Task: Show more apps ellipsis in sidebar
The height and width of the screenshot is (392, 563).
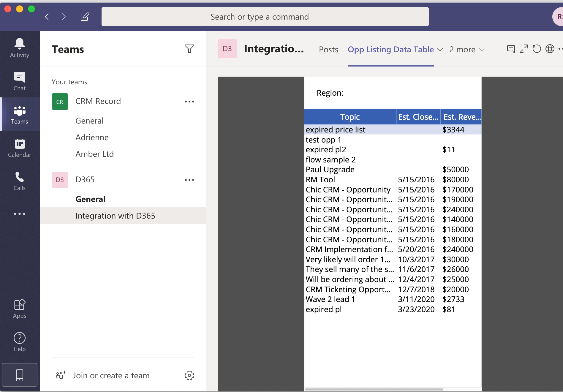Action: coord(20,214)
